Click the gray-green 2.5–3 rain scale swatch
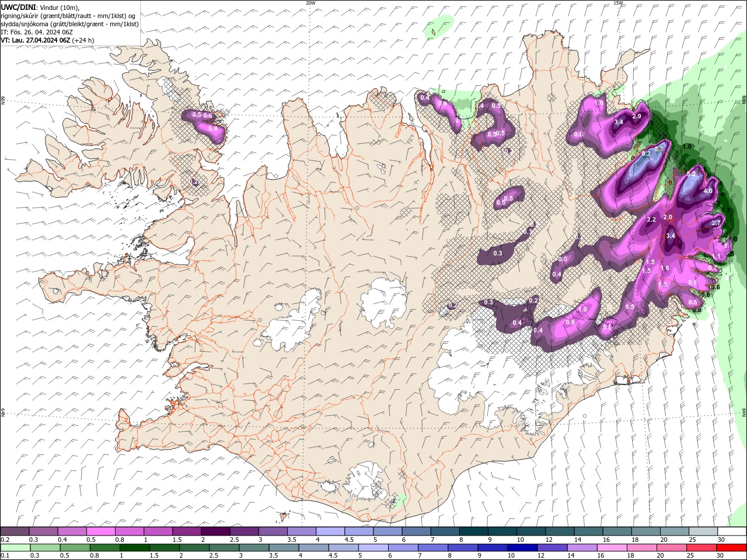 [225, 548]
